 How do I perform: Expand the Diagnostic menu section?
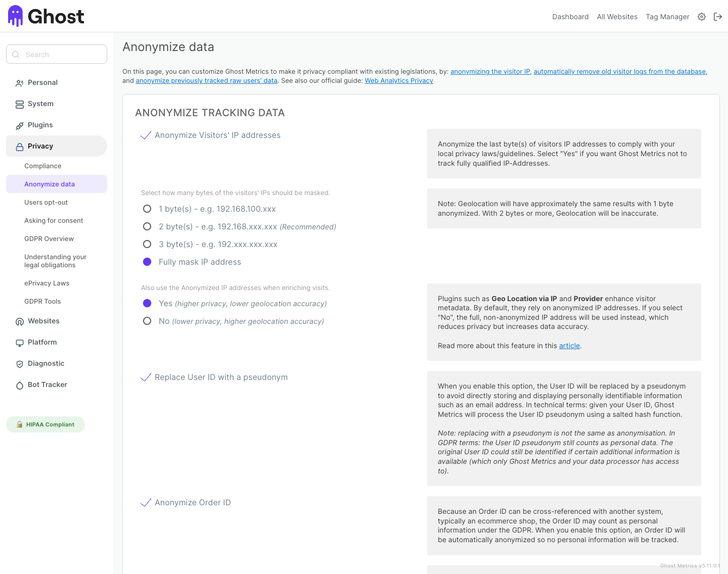[x=57, y=363]
